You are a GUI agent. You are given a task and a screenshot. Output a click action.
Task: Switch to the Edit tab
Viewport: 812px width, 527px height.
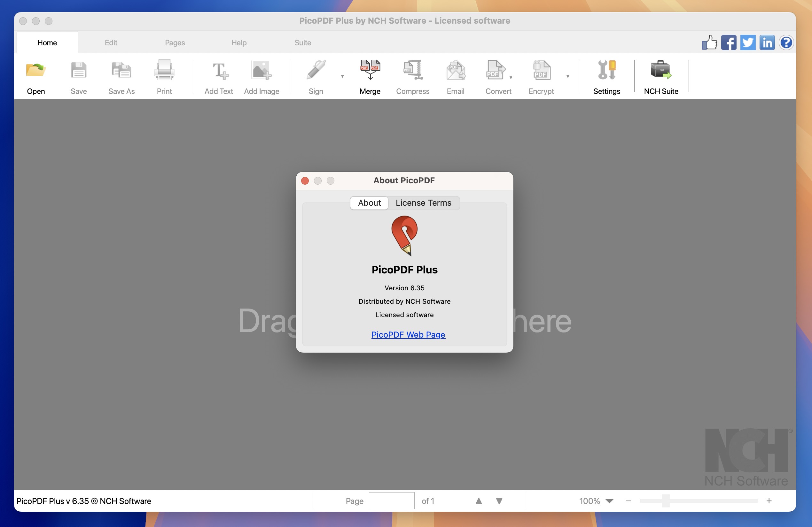(111, 42)
